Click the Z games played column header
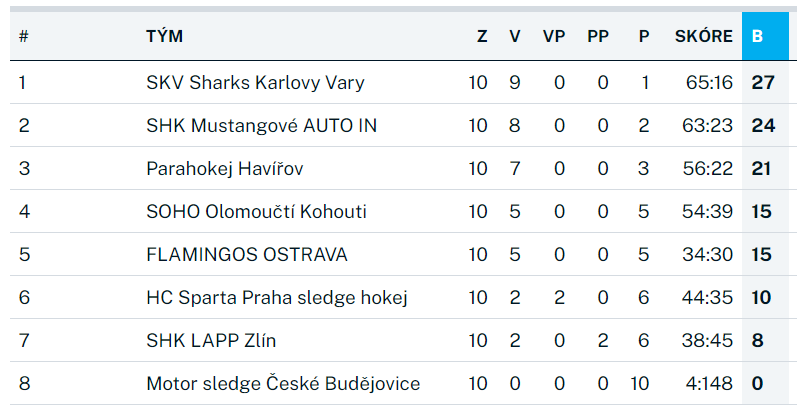Viewport: 797px width, 414px height. click(x=482, y=37)
